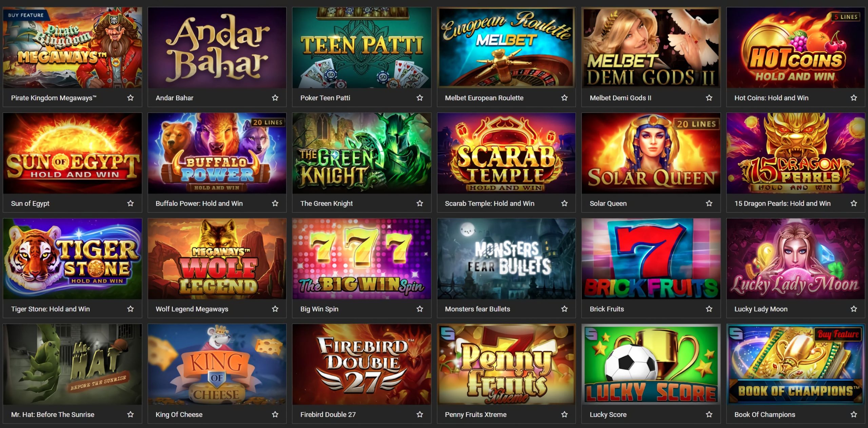Click the Firebird Double 27 title link
Viewport: 868px width, 428px height.
[x=328, y=414]
